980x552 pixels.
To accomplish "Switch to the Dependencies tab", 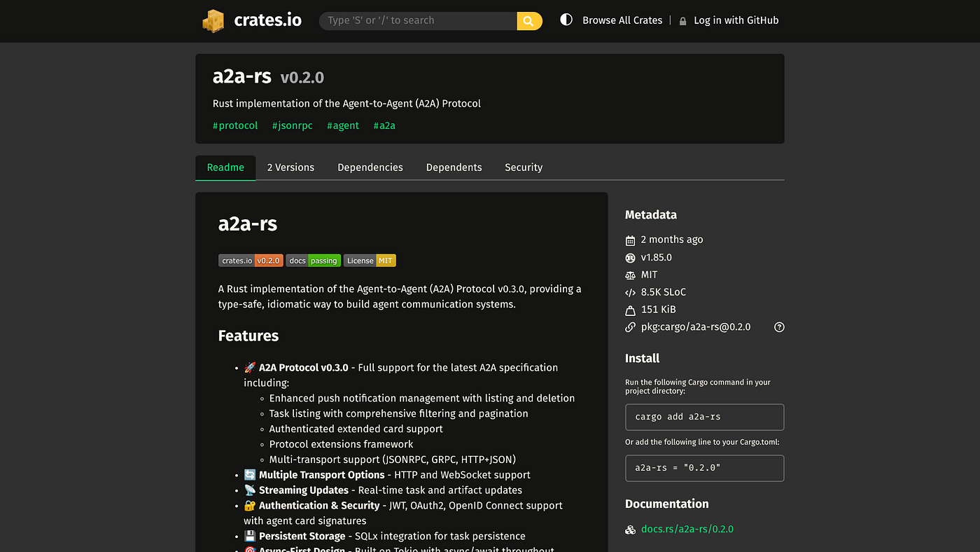I will pos(370,167).
